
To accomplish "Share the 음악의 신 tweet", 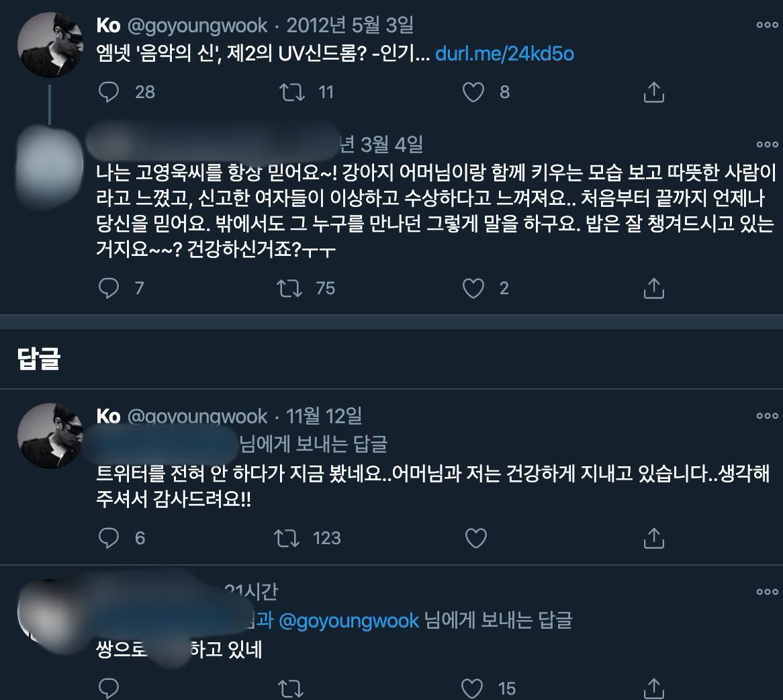I will (653, 92).
